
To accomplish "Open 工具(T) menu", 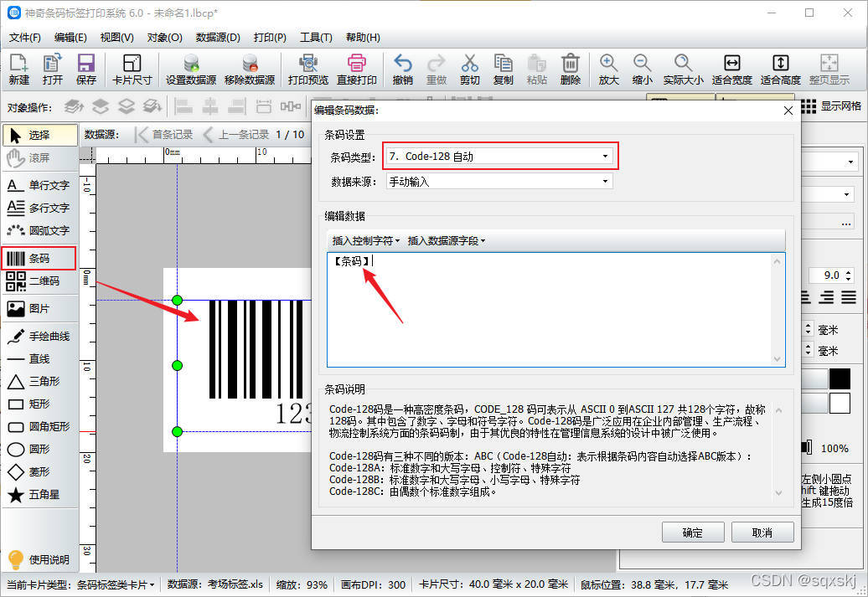I will 316,37.
